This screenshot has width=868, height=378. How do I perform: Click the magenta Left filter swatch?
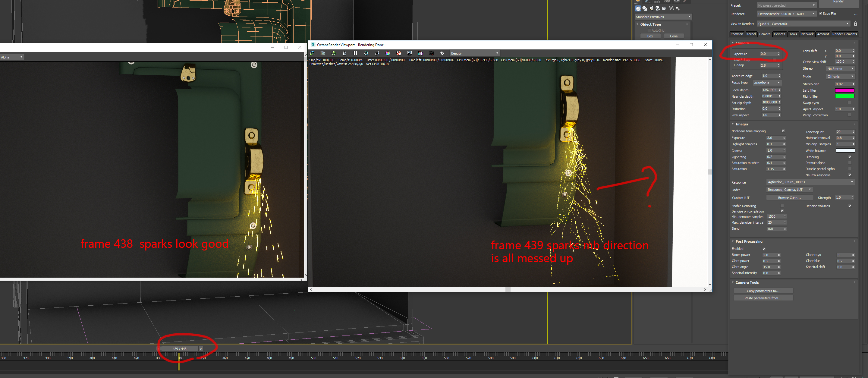[844, 90]
